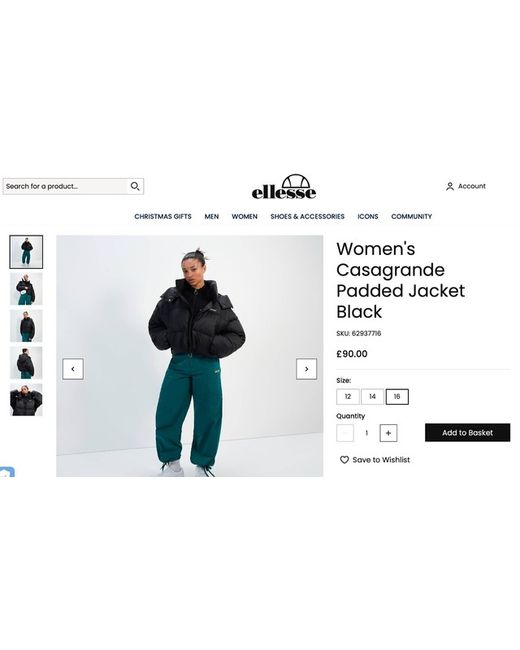
Task: Focus the product search field
Action: pos(65,187)
